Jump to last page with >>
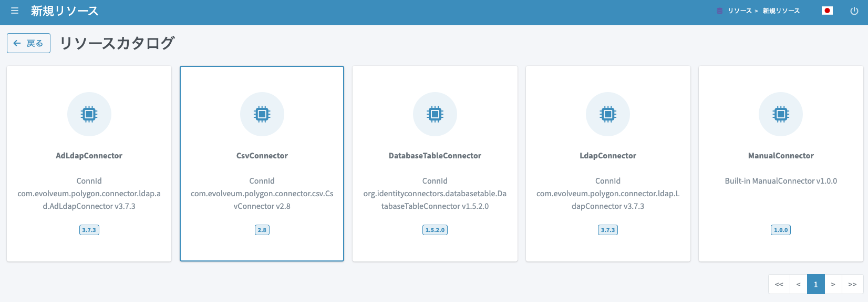Image resolution: width=868 pixels, height=302 pixels. (x=853, y=284)
